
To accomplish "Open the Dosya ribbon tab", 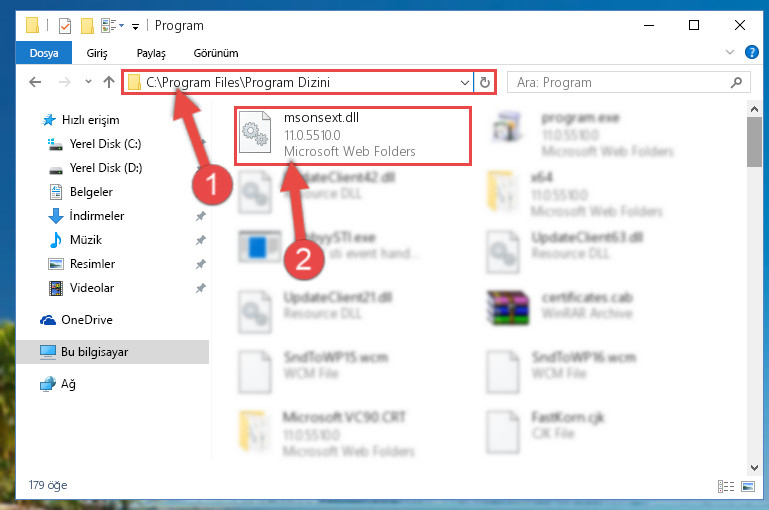I will coord(44,53).
